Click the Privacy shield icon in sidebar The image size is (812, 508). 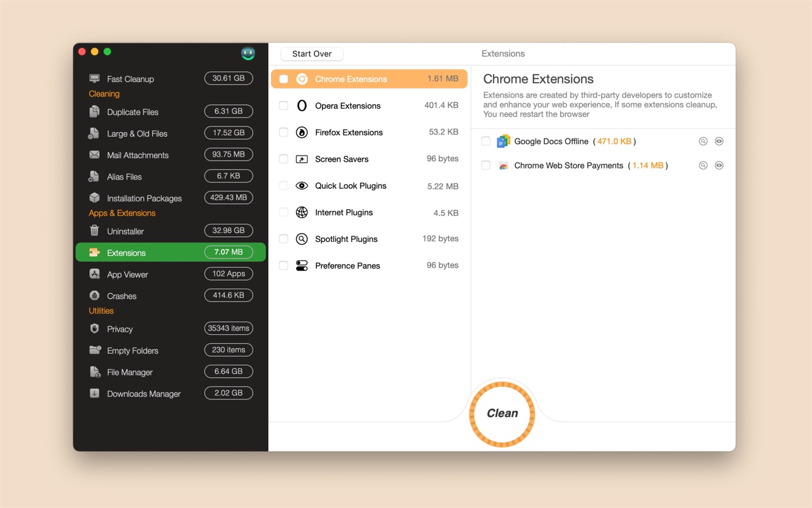(x=95, y=329)
